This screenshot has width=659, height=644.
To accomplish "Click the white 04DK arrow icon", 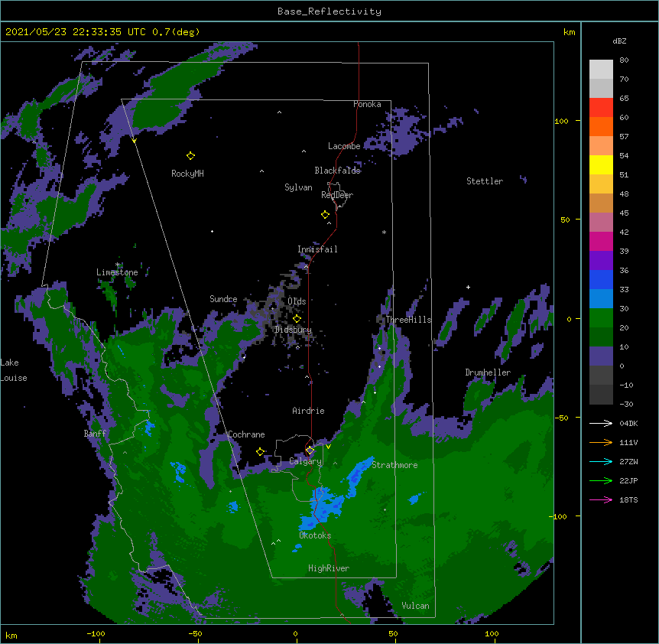I will [601, 423].
